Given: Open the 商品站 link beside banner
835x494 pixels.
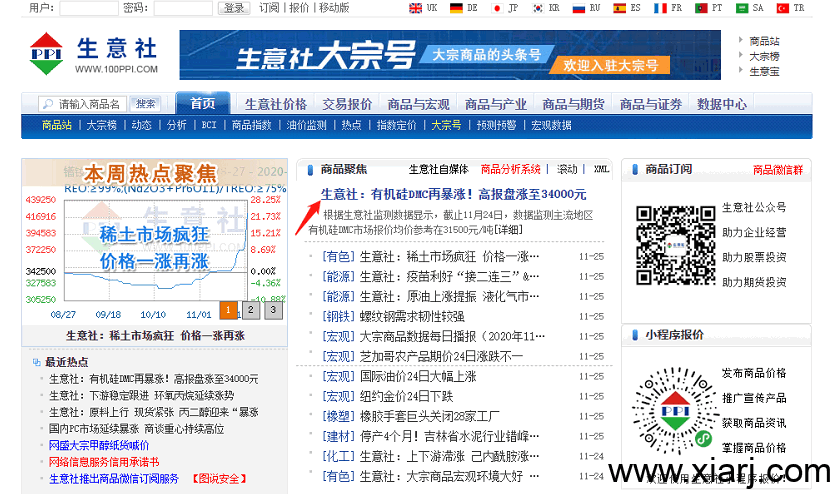Looking at the screenshot, I should (x=764, y=41).
